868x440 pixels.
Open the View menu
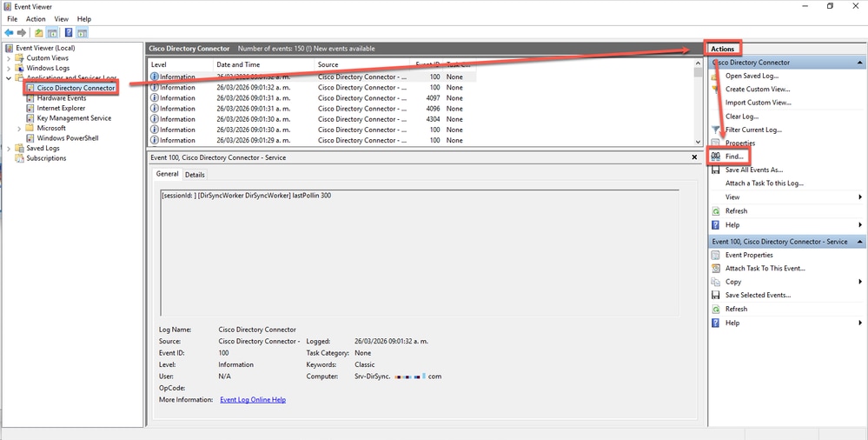tap(61, 19)
